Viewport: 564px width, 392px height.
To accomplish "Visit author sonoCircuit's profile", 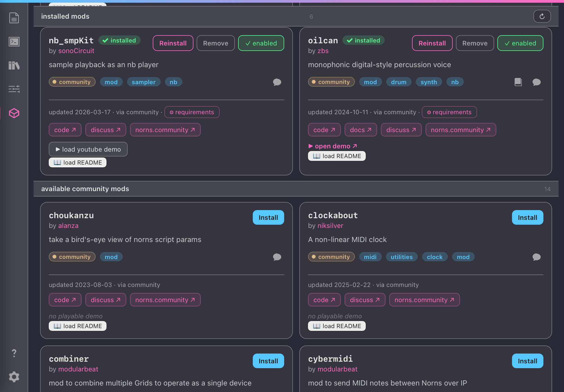I will (76, 51).
